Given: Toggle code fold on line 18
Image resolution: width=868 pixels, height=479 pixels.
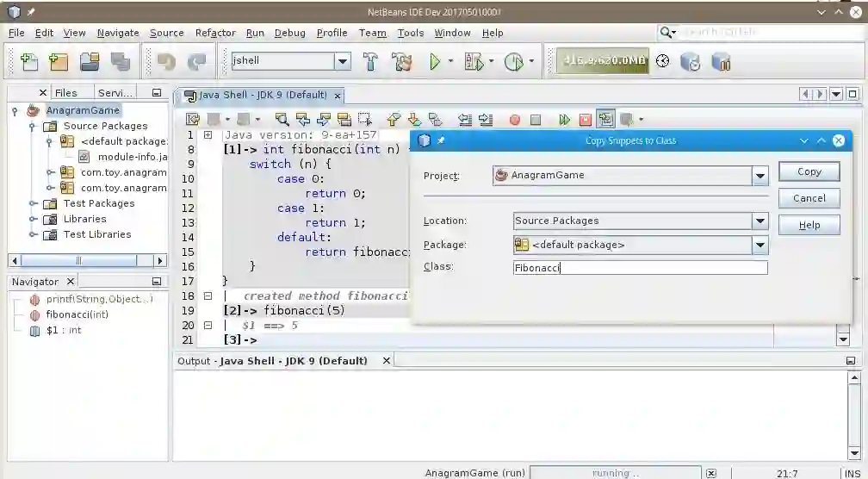Looking at the screenshot, I should (x=208, y=295).
